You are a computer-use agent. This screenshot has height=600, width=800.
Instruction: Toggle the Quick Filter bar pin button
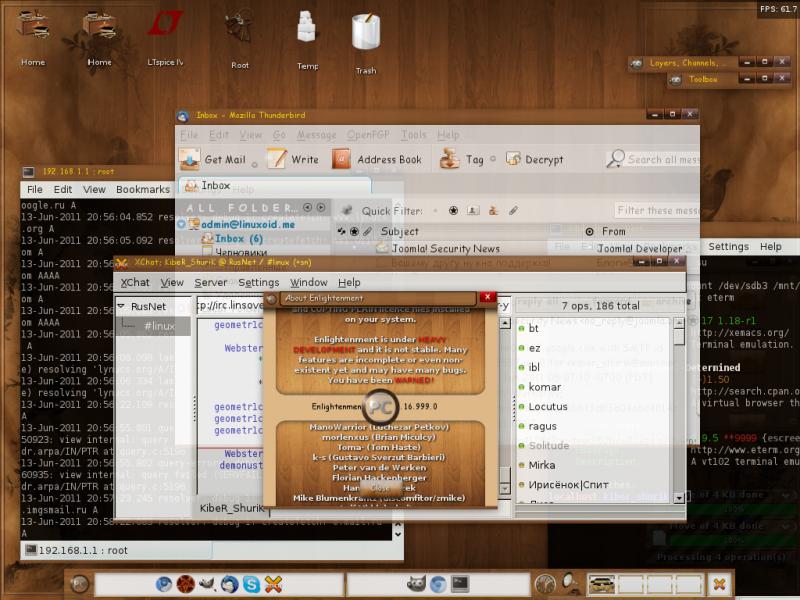[347, 210]
